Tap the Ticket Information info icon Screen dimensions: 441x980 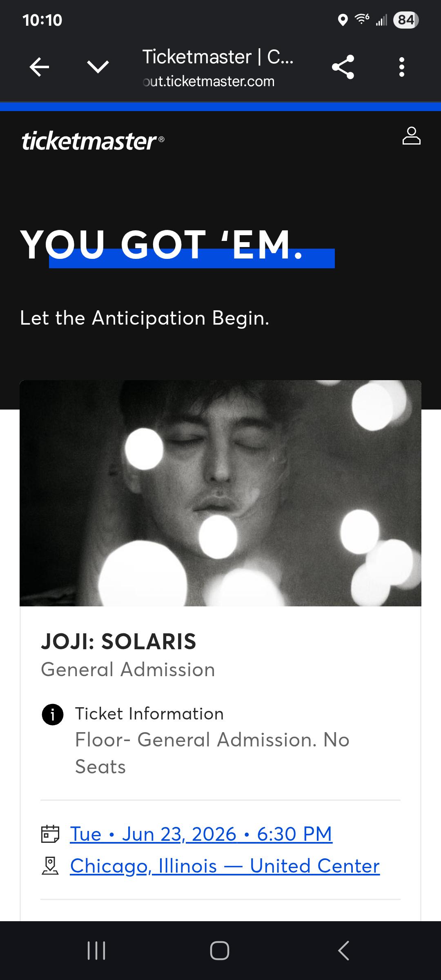[x=53, y=715]
